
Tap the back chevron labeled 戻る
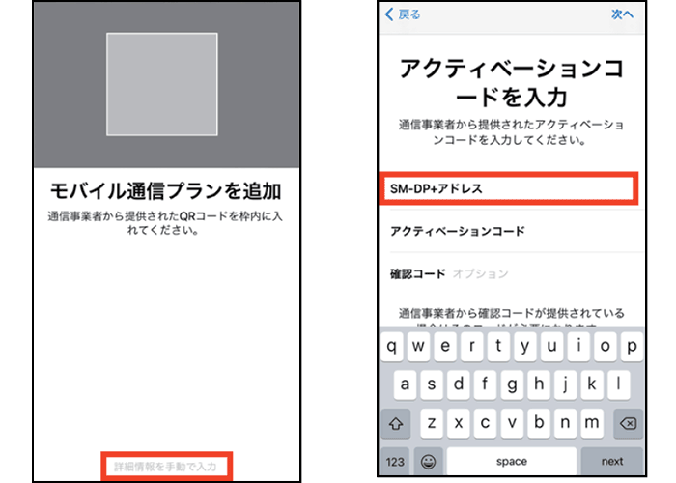point(403,15)
